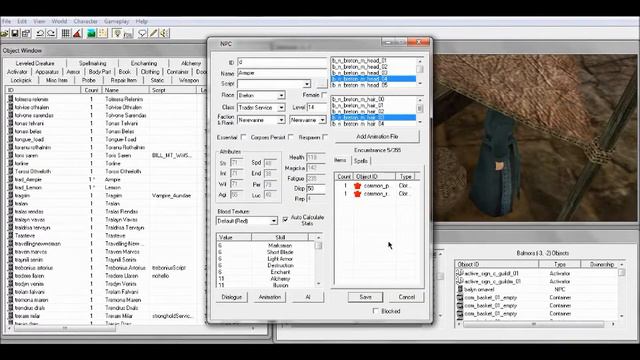Screen dimensions: 640x360
Task: Uncheck Auto Calculate Stats
Action: (285, 219)
